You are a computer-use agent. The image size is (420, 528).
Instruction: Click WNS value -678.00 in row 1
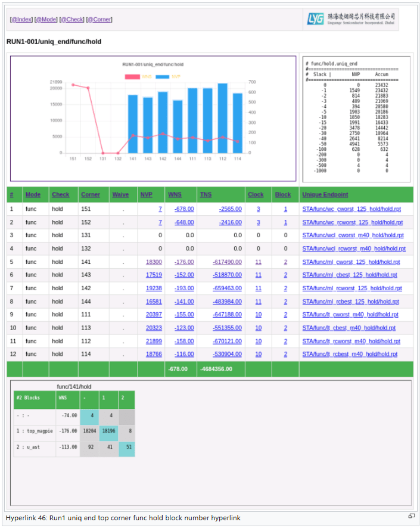[184, 209]
